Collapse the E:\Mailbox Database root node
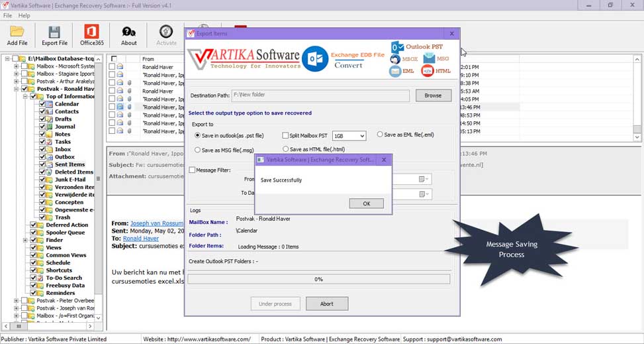Screen dimensions: 644x344 (7, 59)
